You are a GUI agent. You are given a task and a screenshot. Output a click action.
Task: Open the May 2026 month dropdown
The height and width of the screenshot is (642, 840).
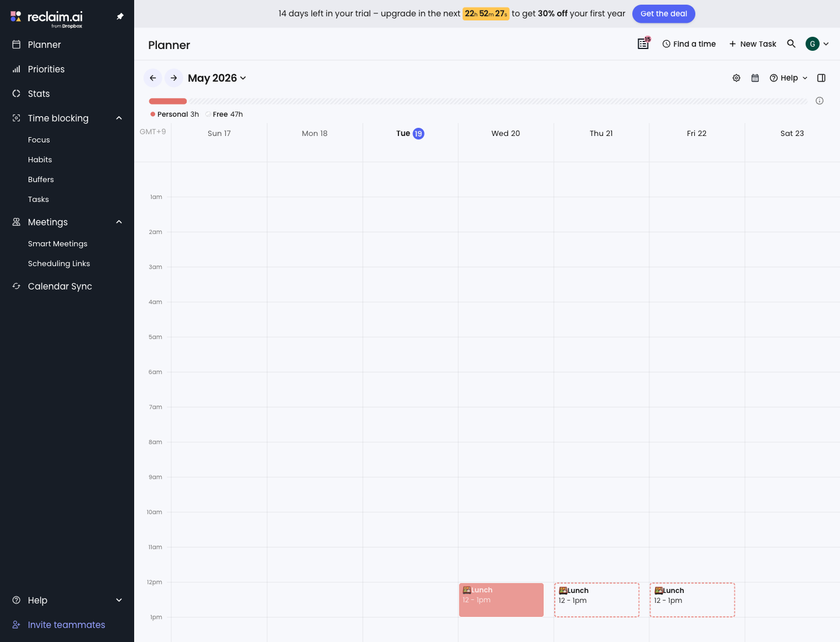pos(217,78)
